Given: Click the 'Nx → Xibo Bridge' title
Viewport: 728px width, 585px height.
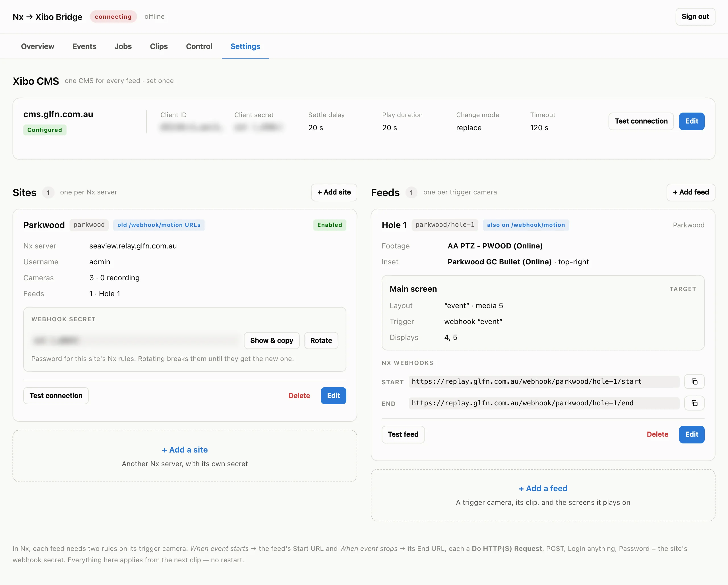Looking at the screenshot, I should pyautogui.click(x=47, y=16).
